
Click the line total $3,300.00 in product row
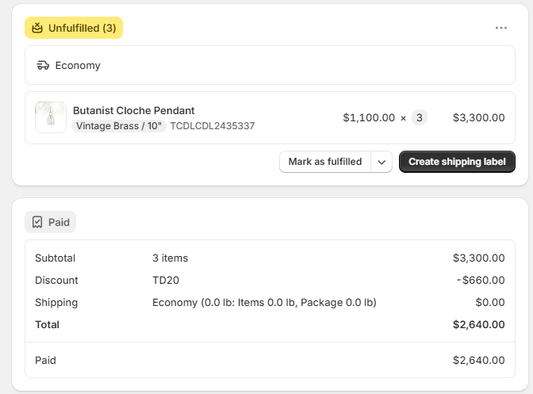coord(479,118)
